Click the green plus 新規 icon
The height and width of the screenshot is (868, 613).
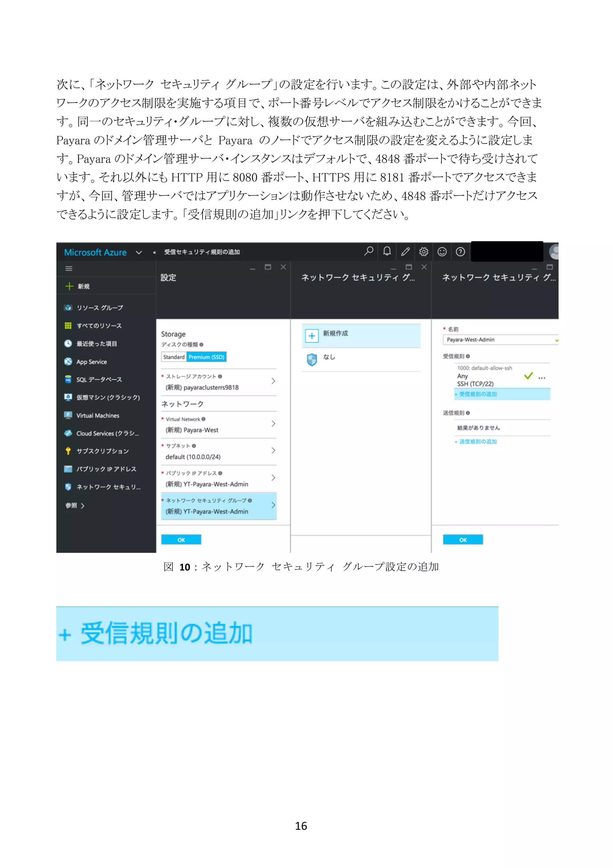coord(69,286)
